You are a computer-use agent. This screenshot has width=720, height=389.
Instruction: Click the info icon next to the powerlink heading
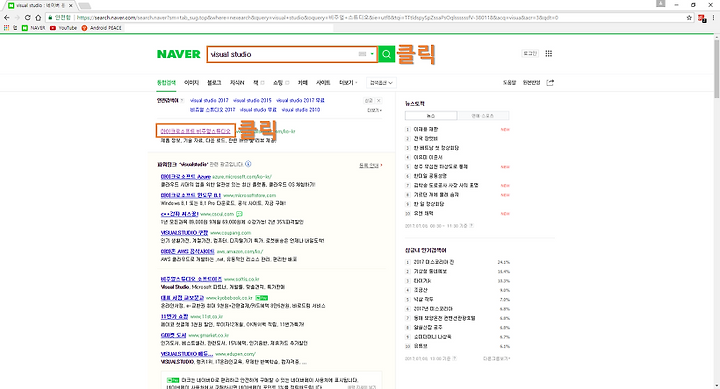[x=248, y=164]
